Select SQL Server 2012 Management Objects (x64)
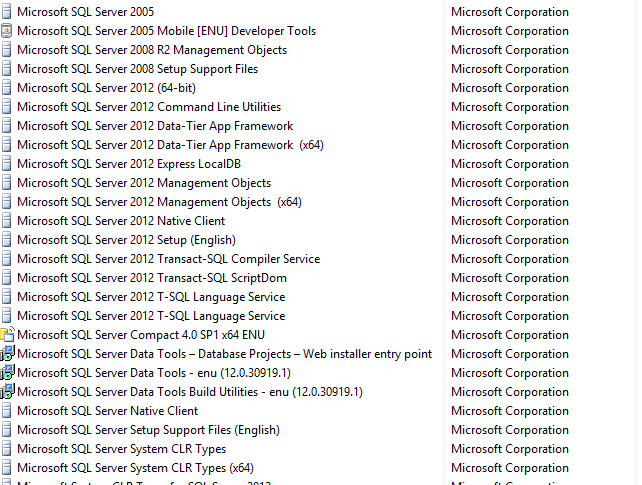This screenshot has height=485, width=642. (159, 202)
